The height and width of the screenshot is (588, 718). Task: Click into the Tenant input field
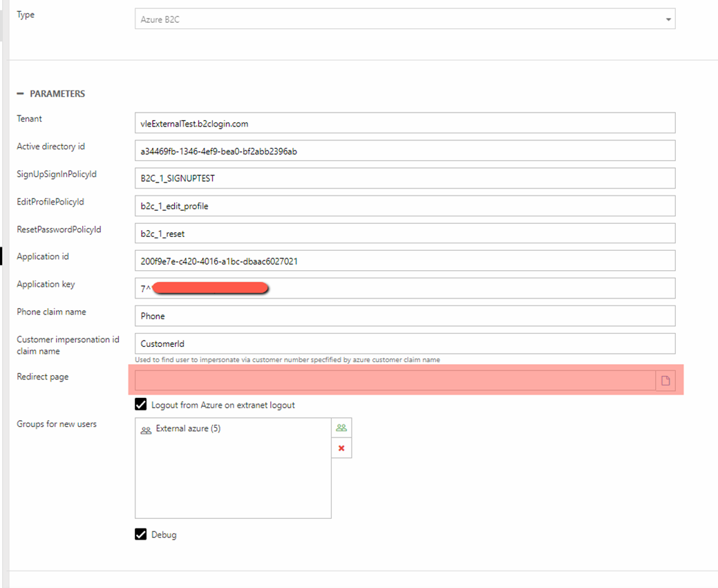pos(404,123)
